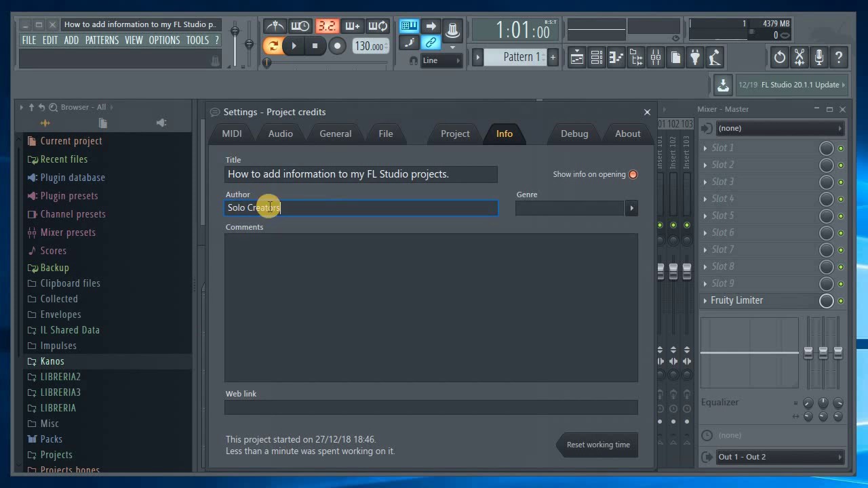Mute Insert 102 mixer track light
Viewport: 868px width, 488px height.
coord(673,225)
